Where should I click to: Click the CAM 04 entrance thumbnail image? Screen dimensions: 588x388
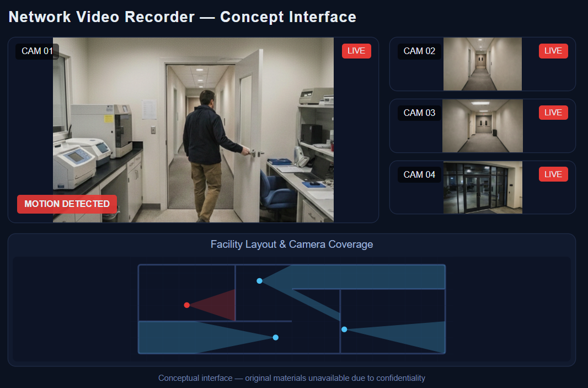[x=482, y=187]
